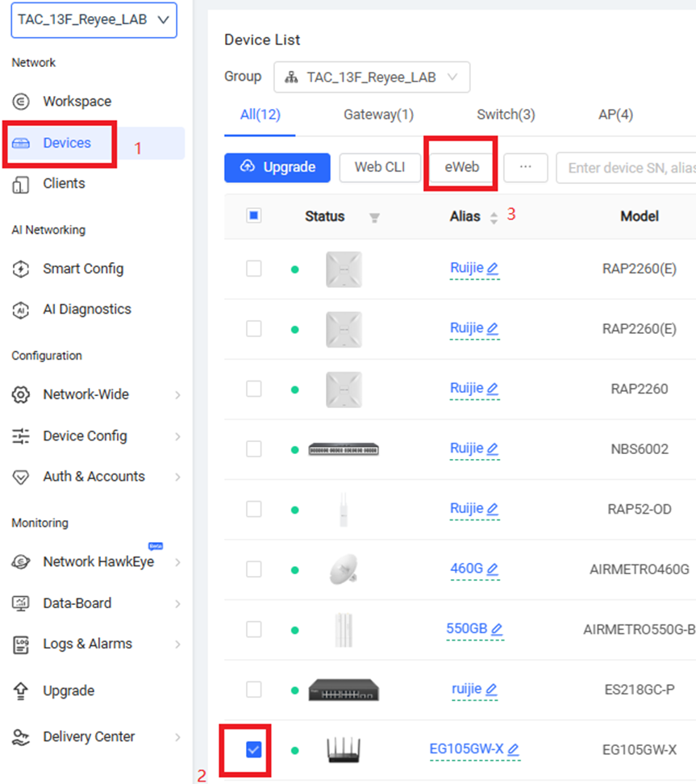Edit alias pencil for RAP52-OD device
This screenshot has height=784, width=696.
click(493, 508)
